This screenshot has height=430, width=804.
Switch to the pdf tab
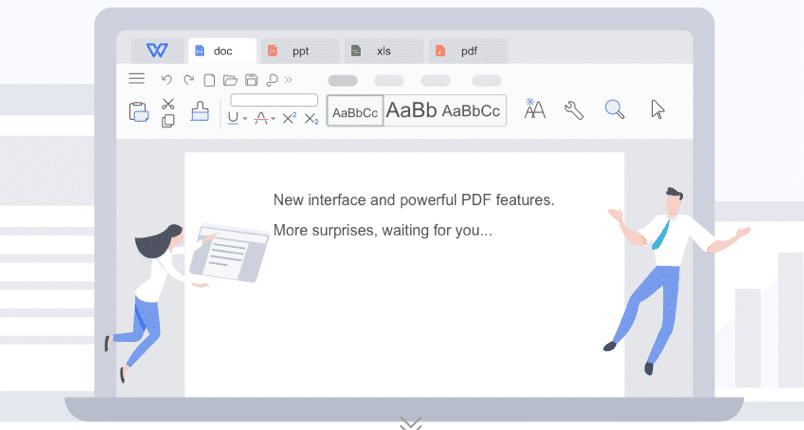click(468, 51)
